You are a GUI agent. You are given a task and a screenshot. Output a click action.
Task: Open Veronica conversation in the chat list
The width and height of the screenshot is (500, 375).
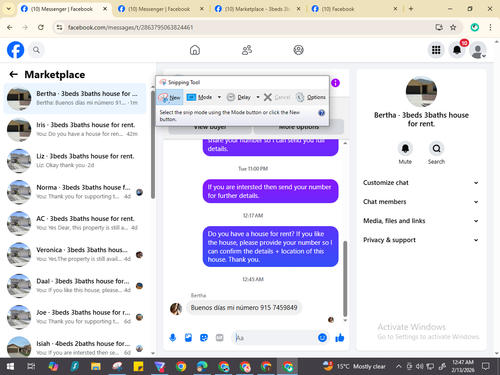click(x=75, y=255)
